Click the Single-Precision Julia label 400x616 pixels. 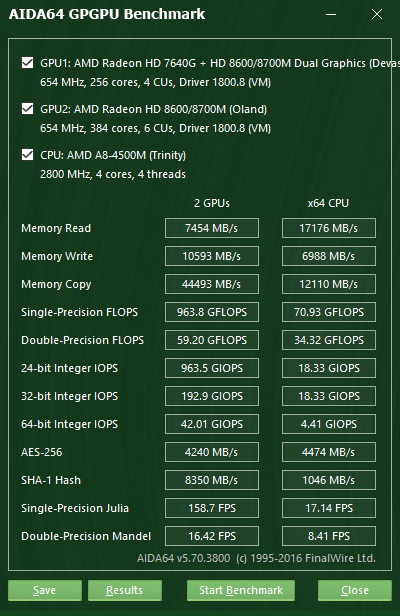pyautogui.click(x=75, y=508)
